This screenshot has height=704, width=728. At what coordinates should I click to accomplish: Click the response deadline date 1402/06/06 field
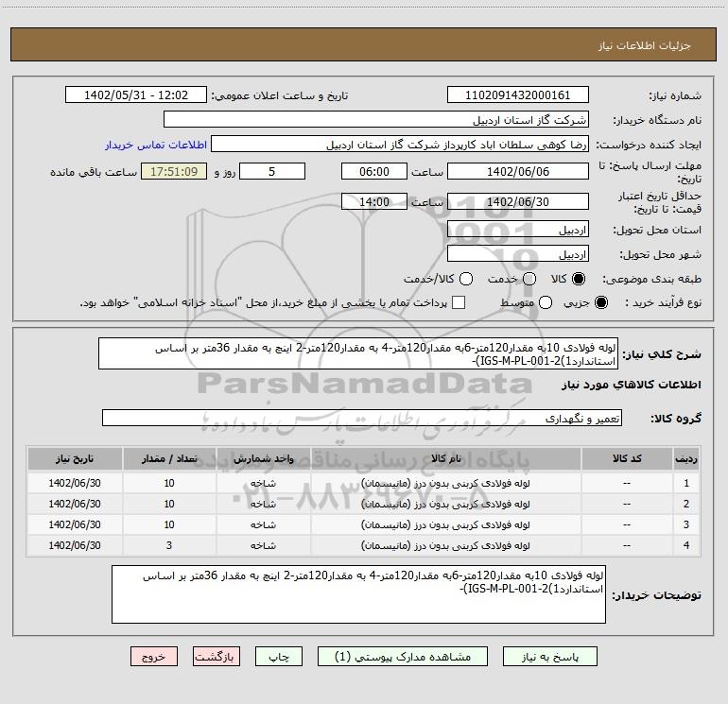[x=518, y=171]
